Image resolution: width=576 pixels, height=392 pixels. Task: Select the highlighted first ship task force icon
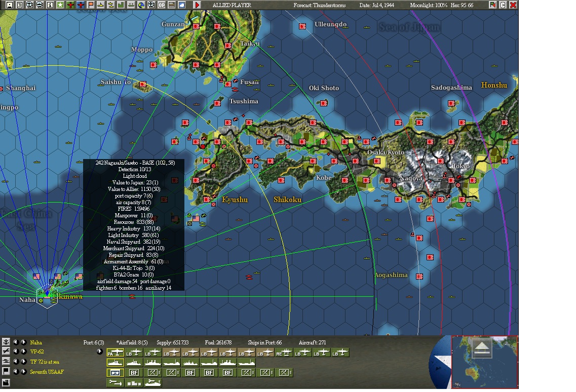pyautogui.click(x=115, y=363)
